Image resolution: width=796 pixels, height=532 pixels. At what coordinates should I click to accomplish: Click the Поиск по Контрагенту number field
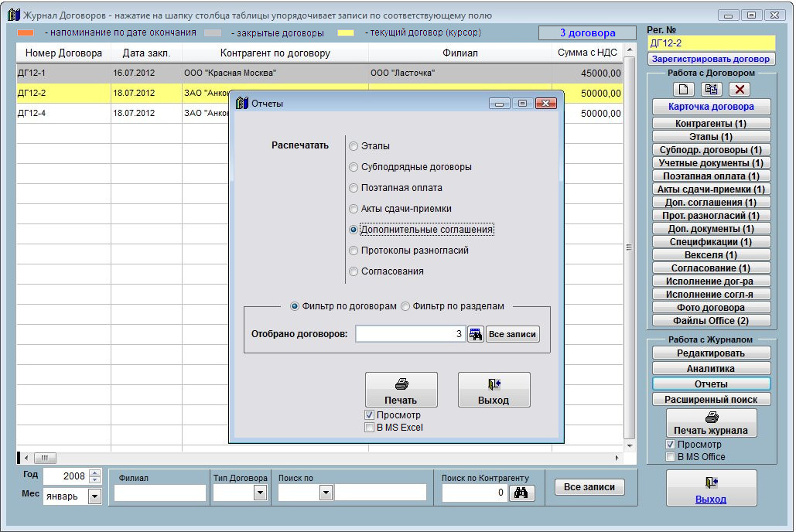pos(474,493)
